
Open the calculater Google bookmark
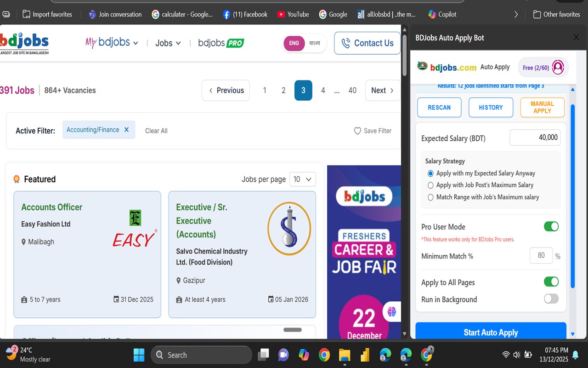182,14
